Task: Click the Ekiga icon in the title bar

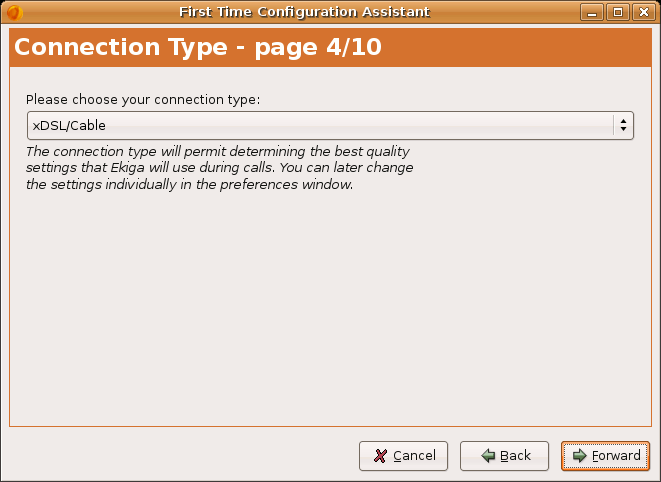Action: (14, 12)
